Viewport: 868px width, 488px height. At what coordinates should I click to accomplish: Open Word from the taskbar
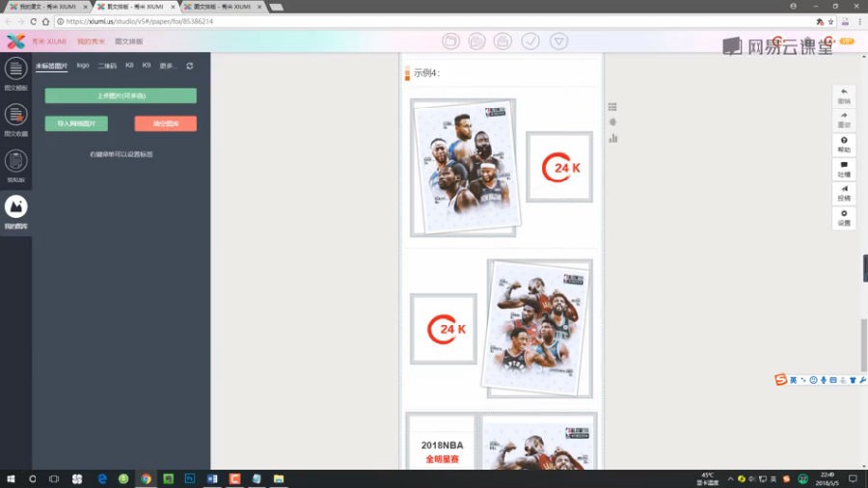coord(212,478)
